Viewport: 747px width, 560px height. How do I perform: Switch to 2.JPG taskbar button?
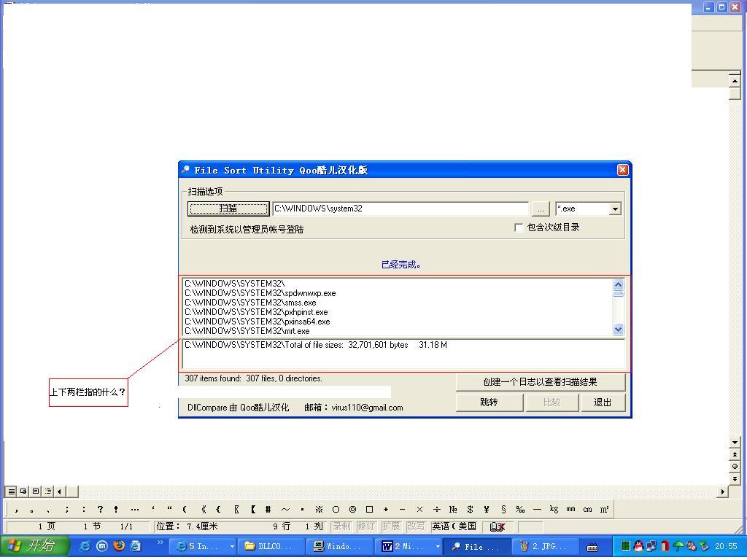[546, 546]
